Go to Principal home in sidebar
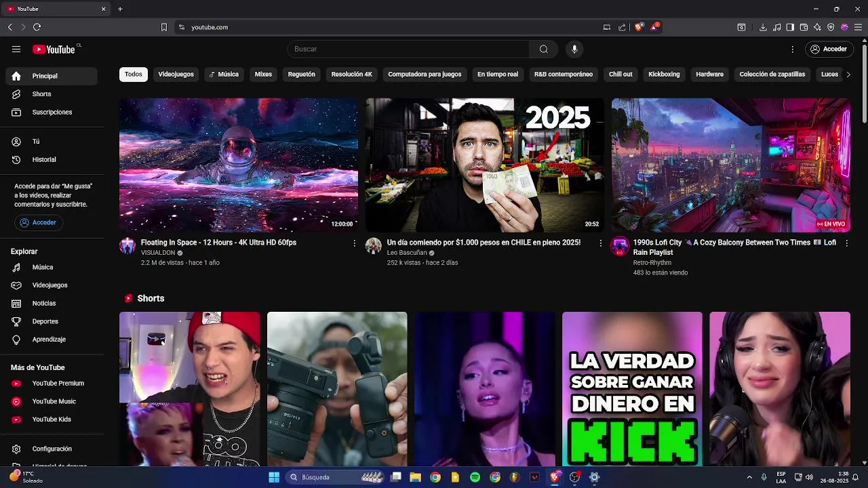Viewport: 868px width, 488px height. pyautogui.click(x=52, y=76)
